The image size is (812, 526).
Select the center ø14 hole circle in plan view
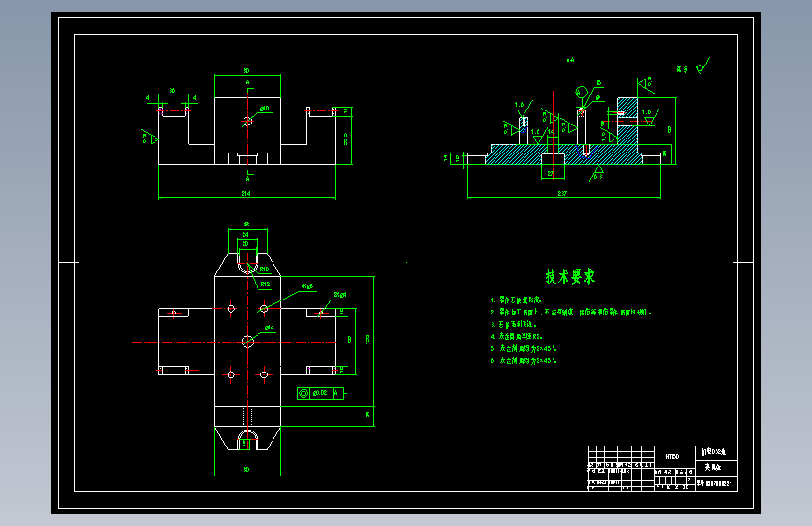(247, 342)
